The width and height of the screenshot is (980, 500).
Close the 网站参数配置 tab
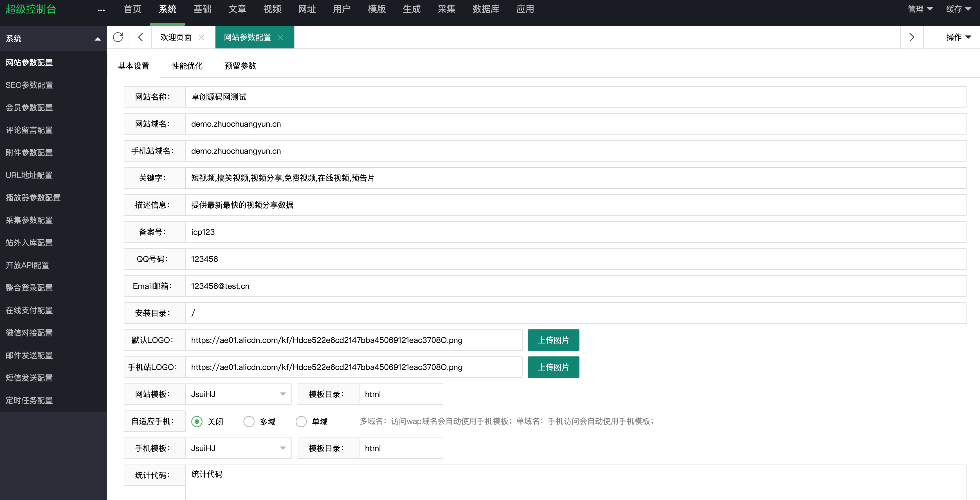pos(281,37)
